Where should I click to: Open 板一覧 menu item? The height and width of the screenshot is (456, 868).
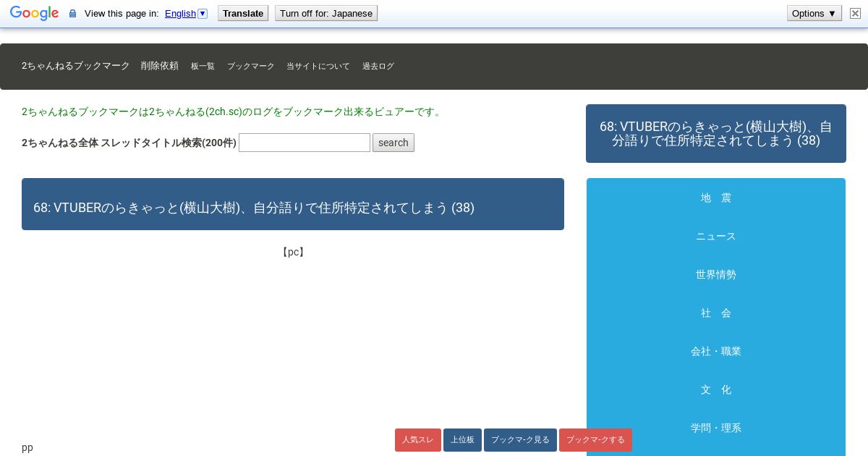(x=203, y=66)
